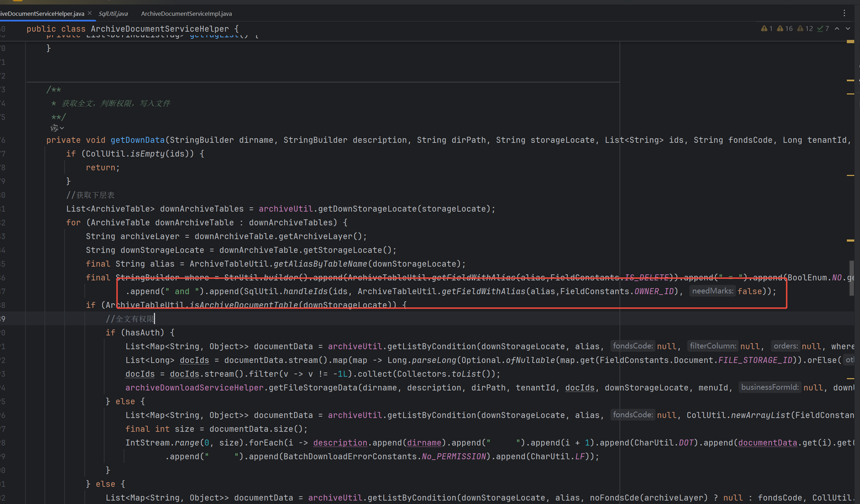Click the isArchiveDocumentTable method call
Viewport: 860px width, 504px height.
point(244,305)
